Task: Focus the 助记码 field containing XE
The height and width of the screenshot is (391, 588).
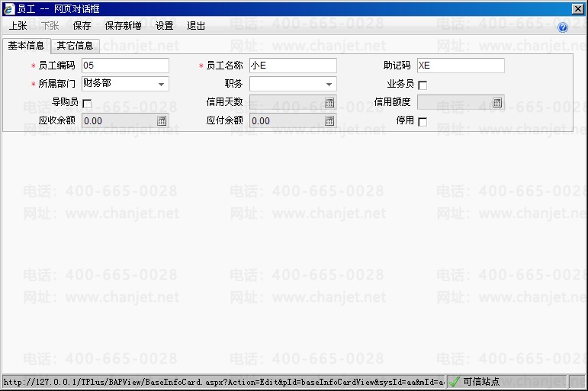Action: click(x=461, y=66)
